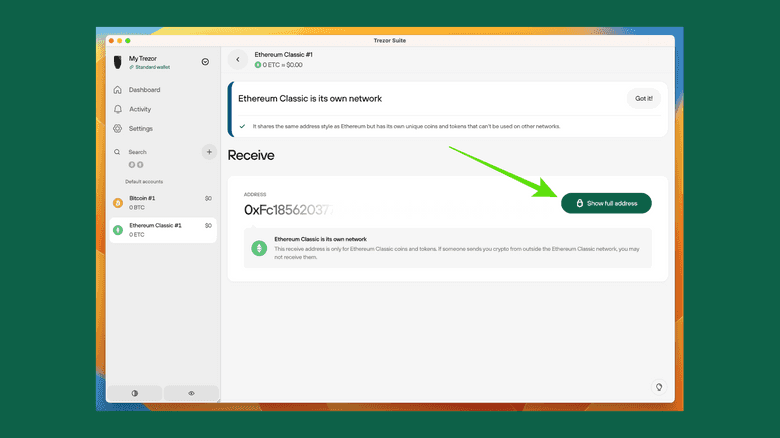The height and width of the screenshot is (438, 780).
Task: Add a new account with plus button
Action: (209, 152)
